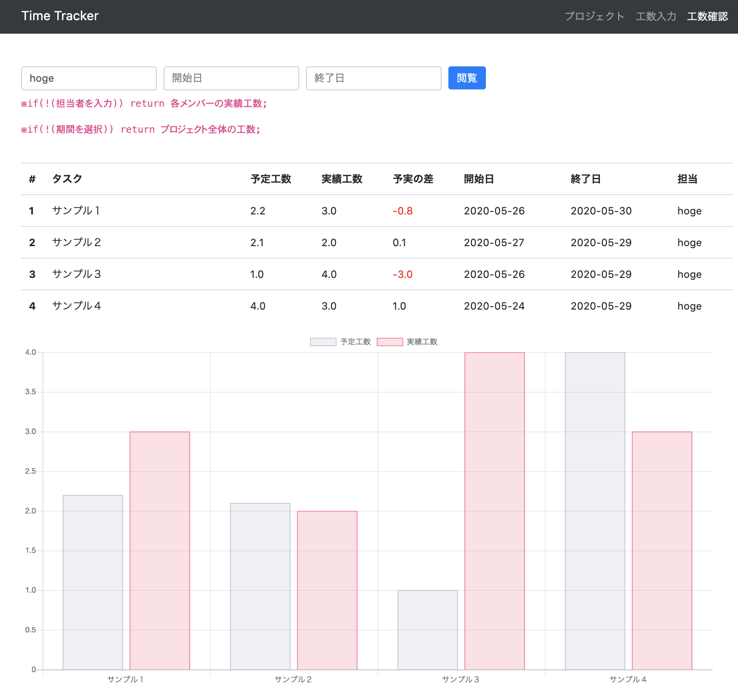Focus the 開始日 date input

[231, 78]
